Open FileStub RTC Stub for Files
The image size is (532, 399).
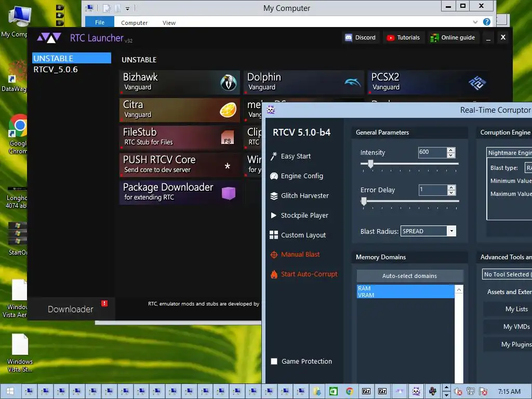pyautogui.click(x=179, y=137)
